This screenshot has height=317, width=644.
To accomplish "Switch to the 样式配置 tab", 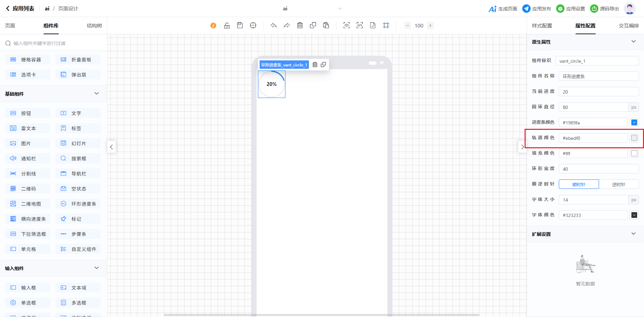I will [x=542, y=26].
